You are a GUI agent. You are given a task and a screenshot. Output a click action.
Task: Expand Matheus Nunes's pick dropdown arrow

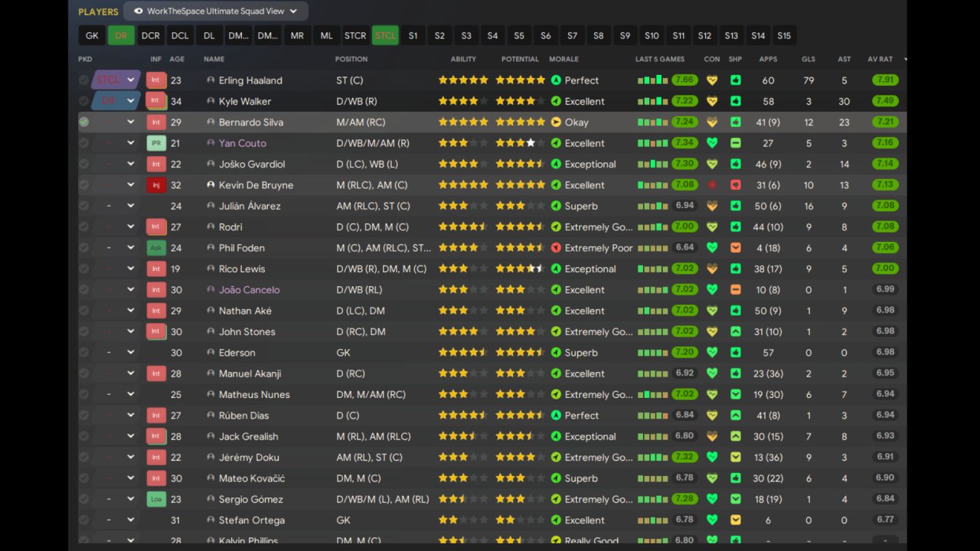coord(131,395)
